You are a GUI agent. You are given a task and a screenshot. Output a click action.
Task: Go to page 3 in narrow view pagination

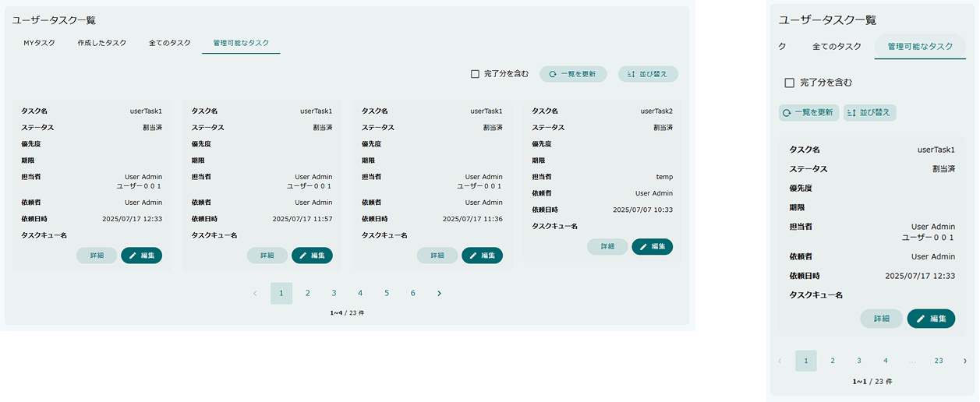click(859, 361)
